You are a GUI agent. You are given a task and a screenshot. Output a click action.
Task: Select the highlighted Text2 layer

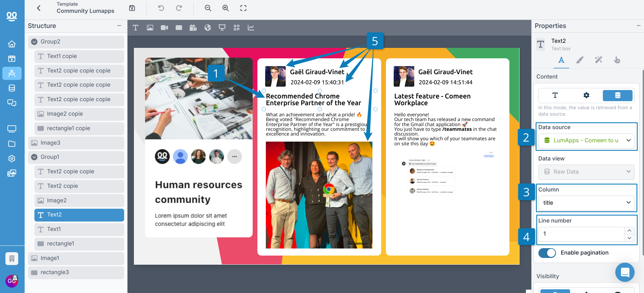tap(79, 215)
